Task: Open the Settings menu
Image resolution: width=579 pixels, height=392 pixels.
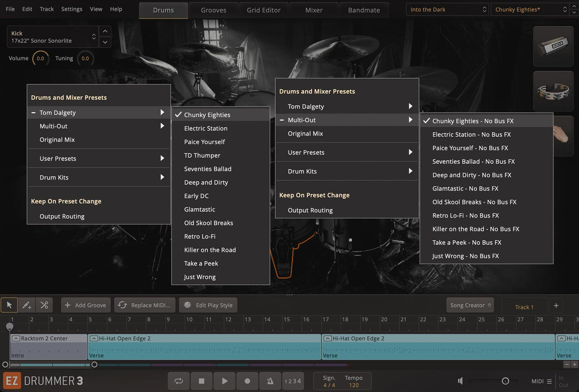Action: coord(72,9)
